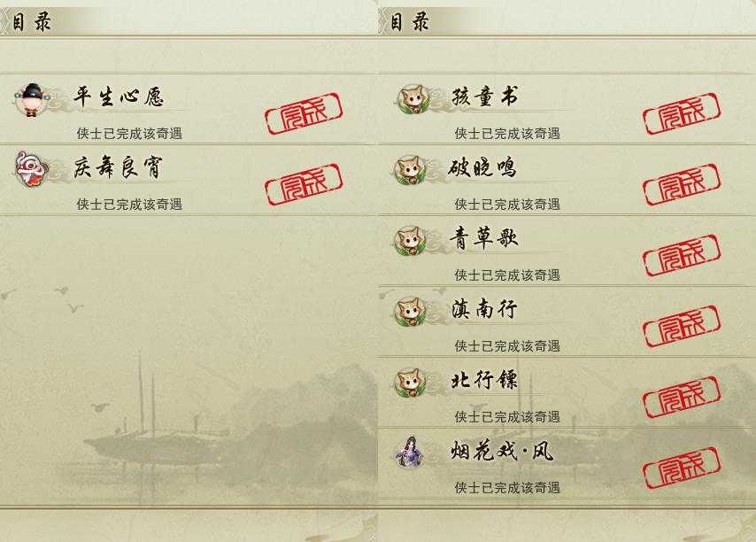Screen dimensions: 756x542
Task: Click the cat icon beside 北行镖
Action: click(410, 383)
